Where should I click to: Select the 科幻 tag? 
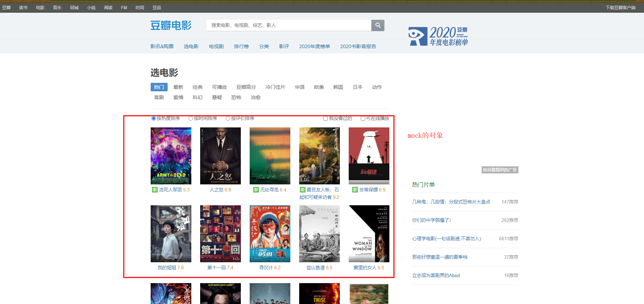[198, 97]
